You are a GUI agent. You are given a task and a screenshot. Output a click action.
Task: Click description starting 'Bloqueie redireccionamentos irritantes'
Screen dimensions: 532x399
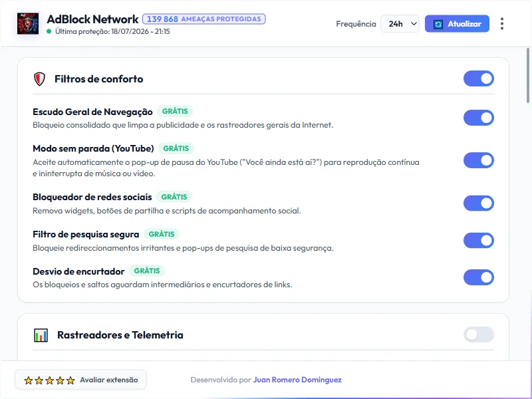pyautogui.click(x=183, y=248)
